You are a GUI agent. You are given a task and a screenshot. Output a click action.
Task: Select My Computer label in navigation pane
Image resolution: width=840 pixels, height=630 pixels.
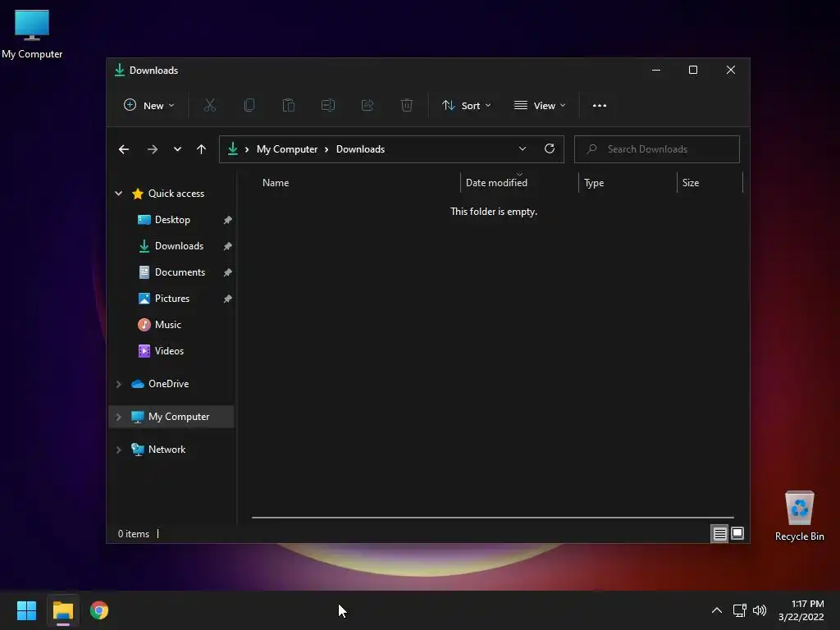coord(179,417)
